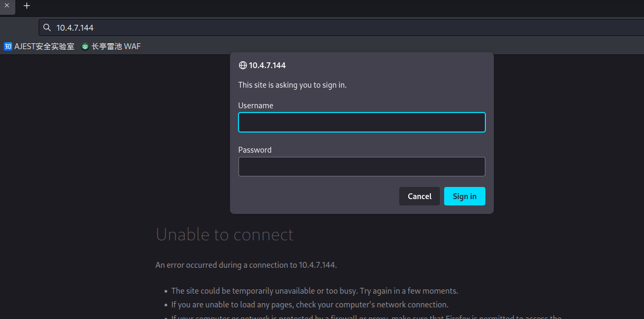Click the "This site is asking" message
The height and width of the screenshot is (319, 644).
(x=292, y=85)
